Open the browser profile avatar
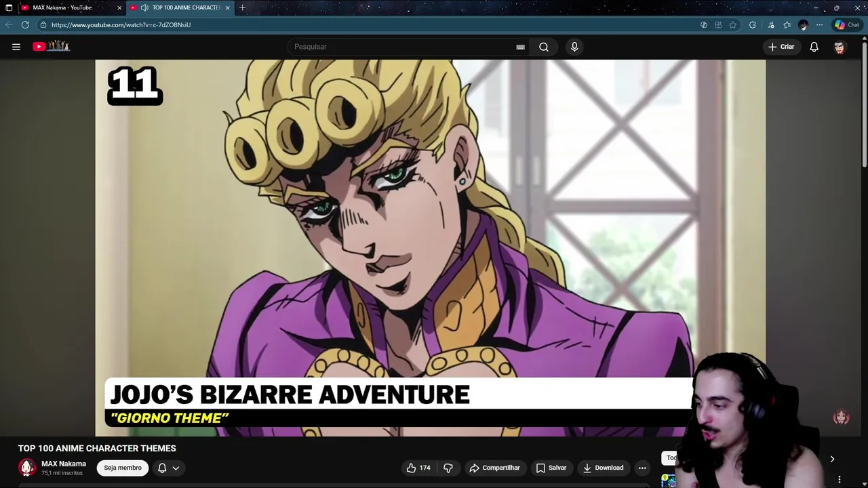This screenshot has width=868, height=488. (803, 24)
